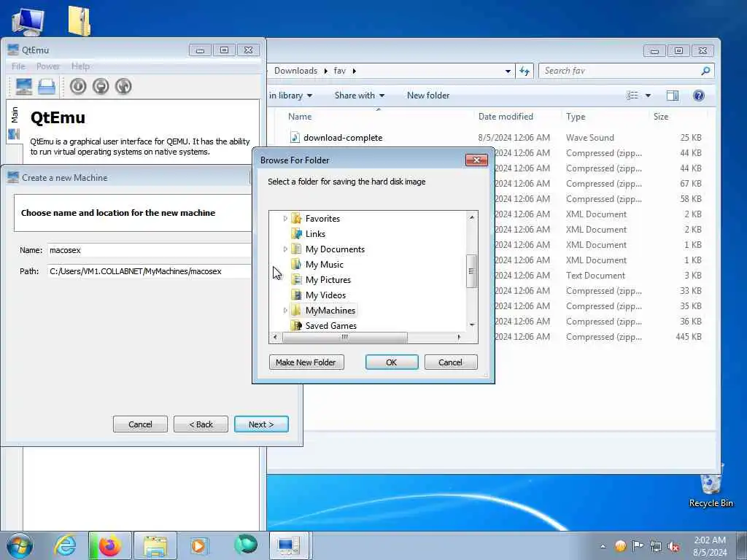Screen dimensions: 747x560
Task: Click the horizontal scroll left arrow in folder tree
Action: [275, 337]
